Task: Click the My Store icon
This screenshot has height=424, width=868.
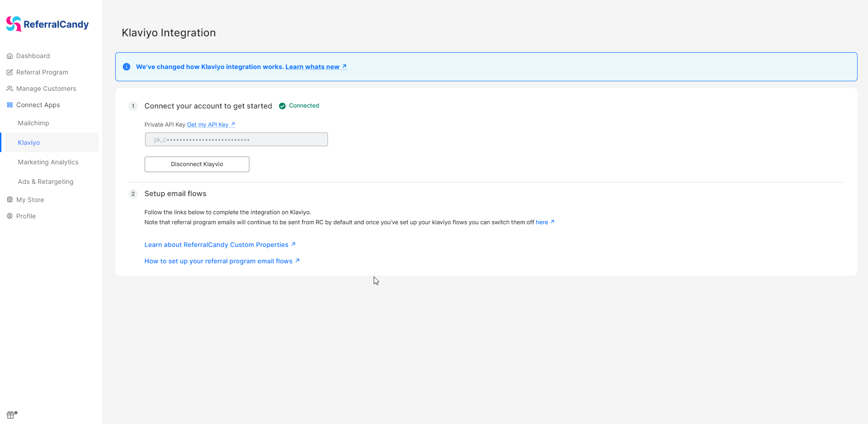Action: pyautogui.click(x=10, y=199)
